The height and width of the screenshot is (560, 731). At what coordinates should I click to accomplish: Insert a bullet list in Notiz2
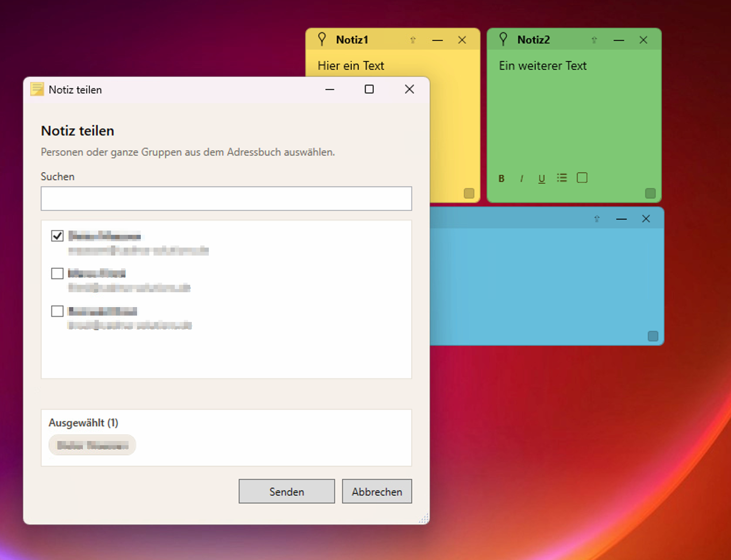click(562, 177)
